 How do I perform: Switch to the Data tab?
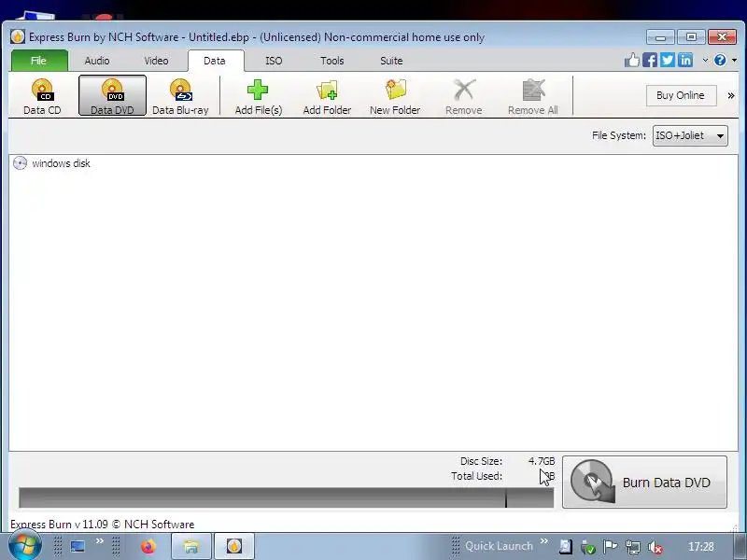[215, 61]
